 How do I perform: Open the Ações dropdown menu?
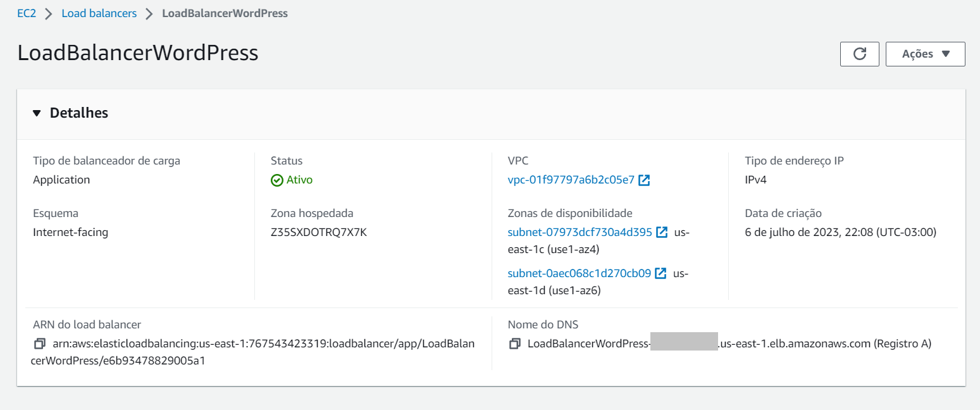(925, 54)
